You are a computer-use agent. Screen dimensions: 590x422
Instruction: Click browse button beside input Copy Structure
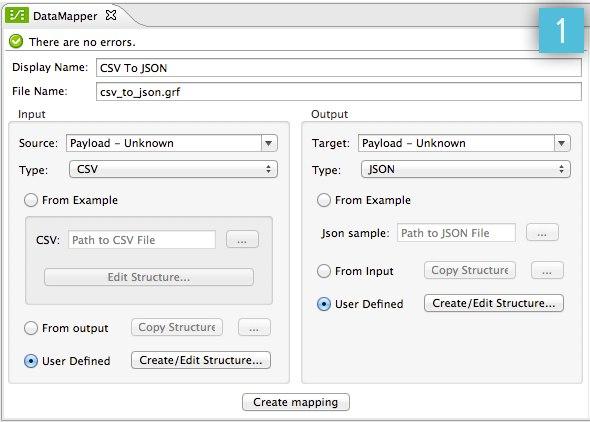click(x=254, y=327)
